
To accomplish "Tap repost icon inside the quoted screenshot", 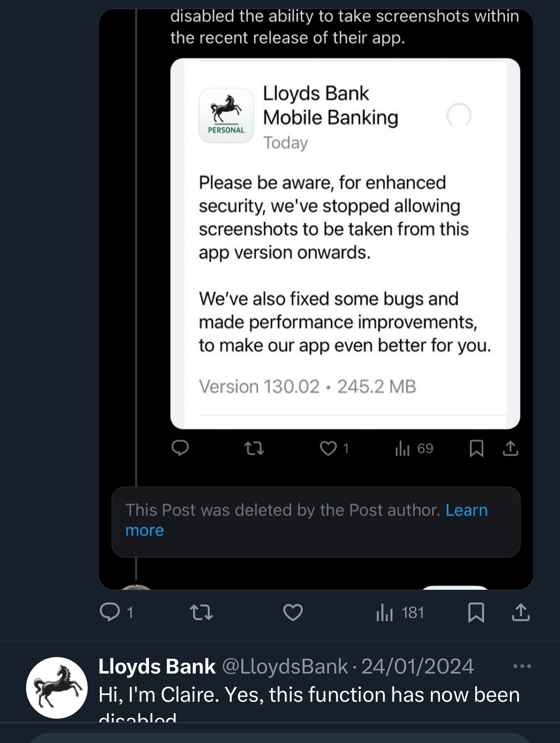I will click(254, 448).
